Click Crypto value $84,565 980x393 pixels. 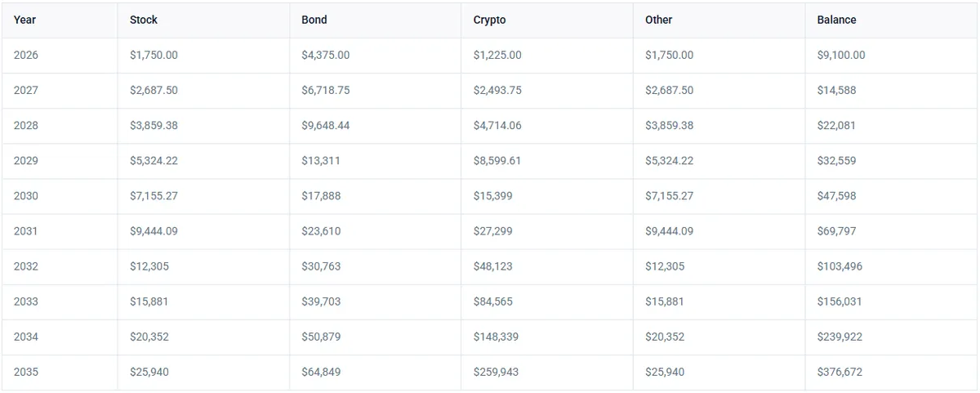pos(493,301)
